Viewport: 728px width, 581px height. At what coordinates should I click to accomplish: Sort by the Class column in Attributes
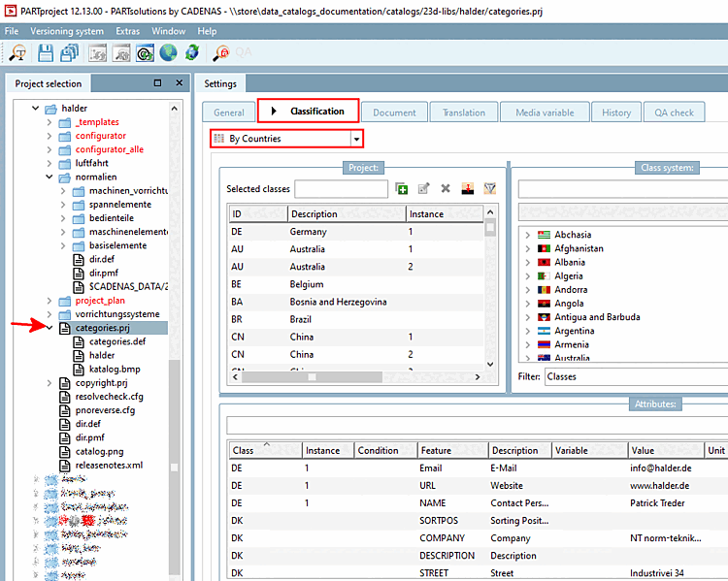click(x=265, y=450)
